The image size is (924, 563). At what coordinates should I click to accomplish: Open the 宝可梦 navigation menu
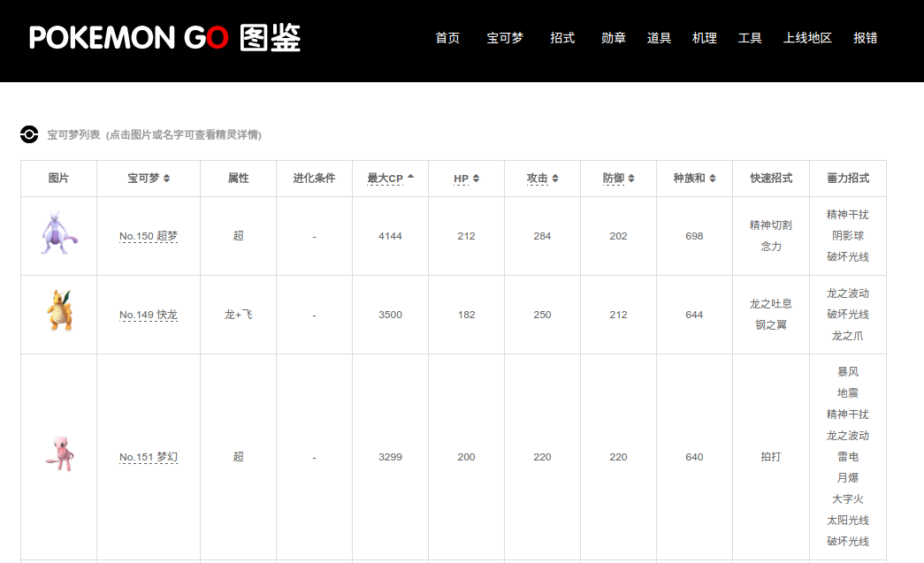[x=505, y=38]
